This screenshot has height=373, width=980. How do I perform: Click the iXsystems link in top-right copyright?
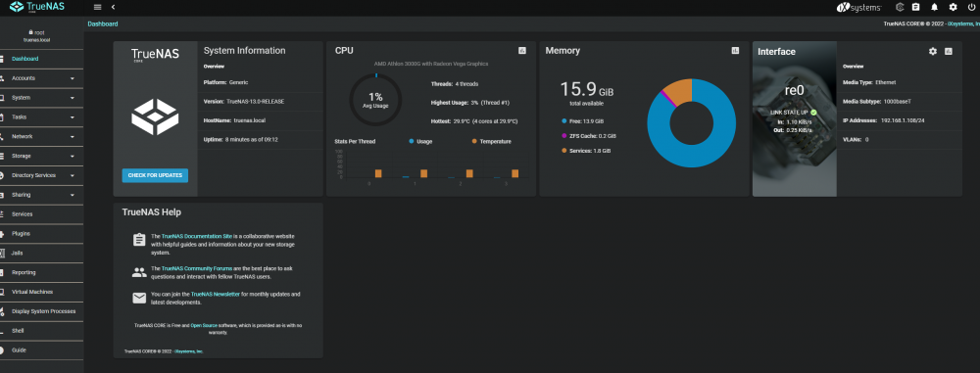click(964, 23)
